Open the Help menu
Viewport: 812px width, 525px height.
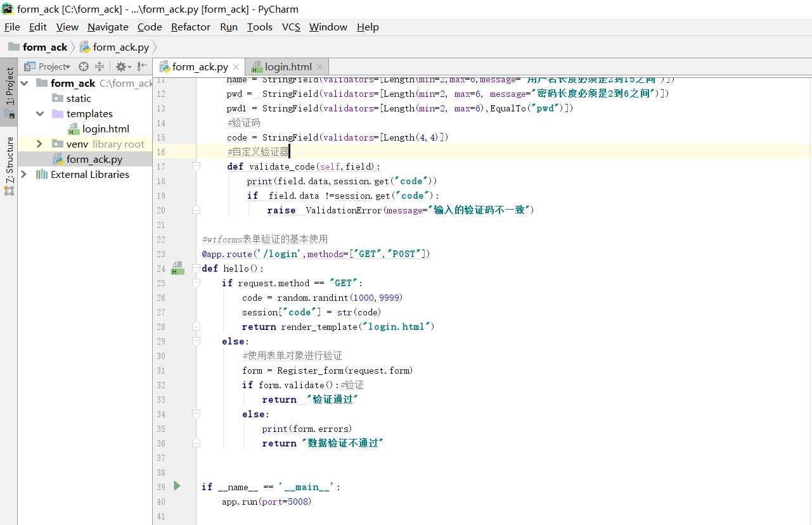(x=368, y=27)
